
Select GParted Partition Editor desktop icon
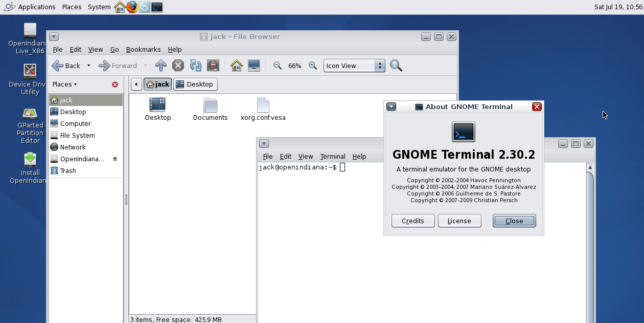point(30,125)
